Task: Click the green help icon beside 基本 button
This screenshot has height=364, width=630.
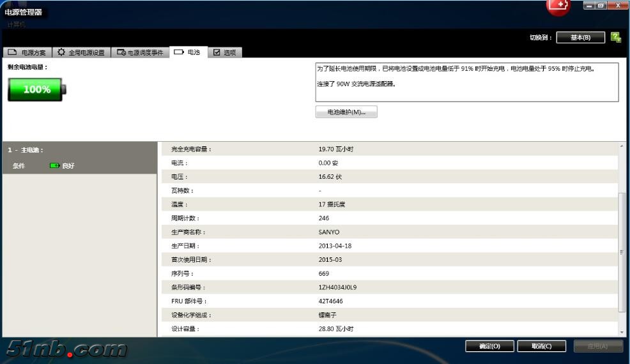Action: point(616,38)
